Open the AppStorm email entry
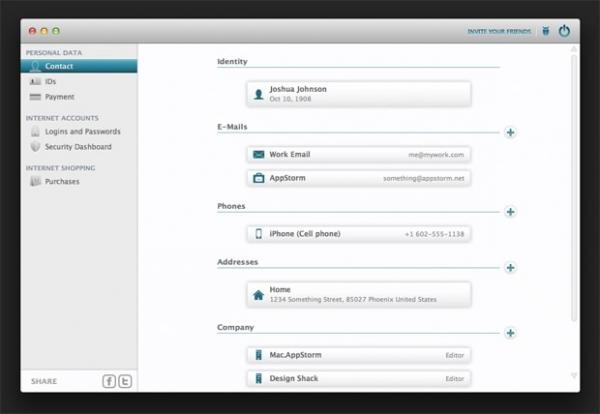 pos(359,178)
